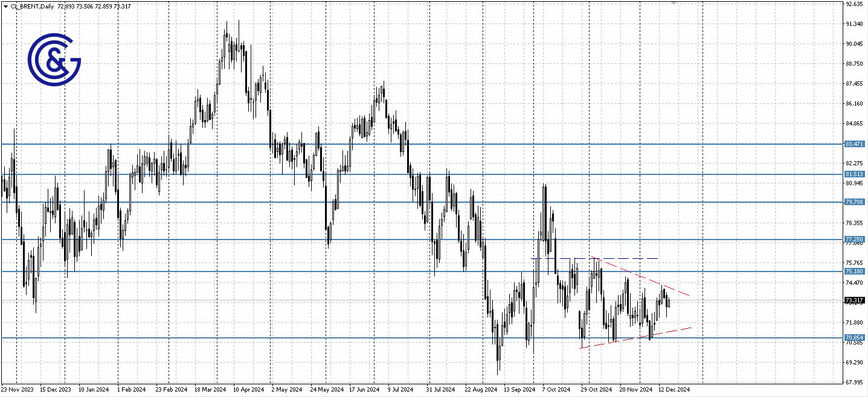The width and height of the screenshot is (868, 397).
Task: Click the 10 Apr 2024 date label
Action: (x=248, y=390)
